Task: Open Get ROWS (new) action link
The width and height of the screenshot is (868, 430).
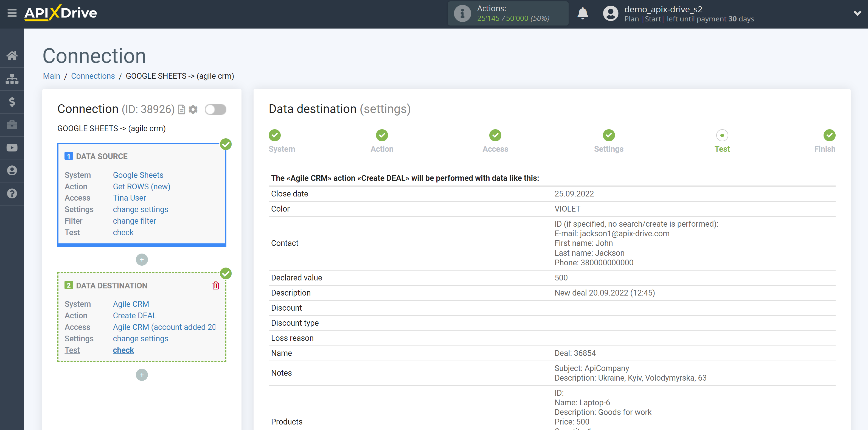Action: click(142, 186)
